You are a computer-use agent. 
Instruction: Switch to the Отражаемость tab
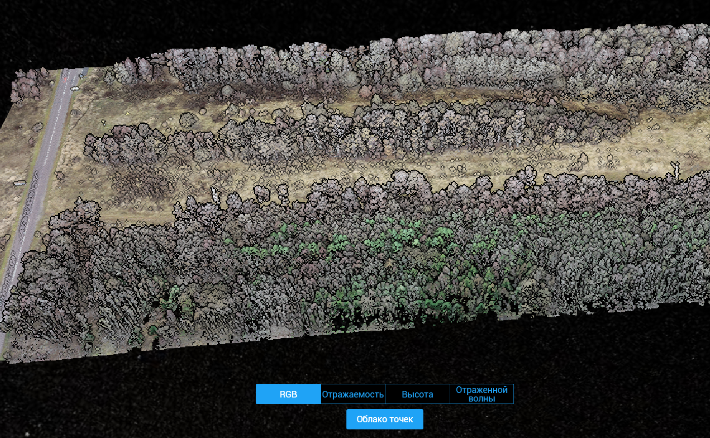point(353,394)
